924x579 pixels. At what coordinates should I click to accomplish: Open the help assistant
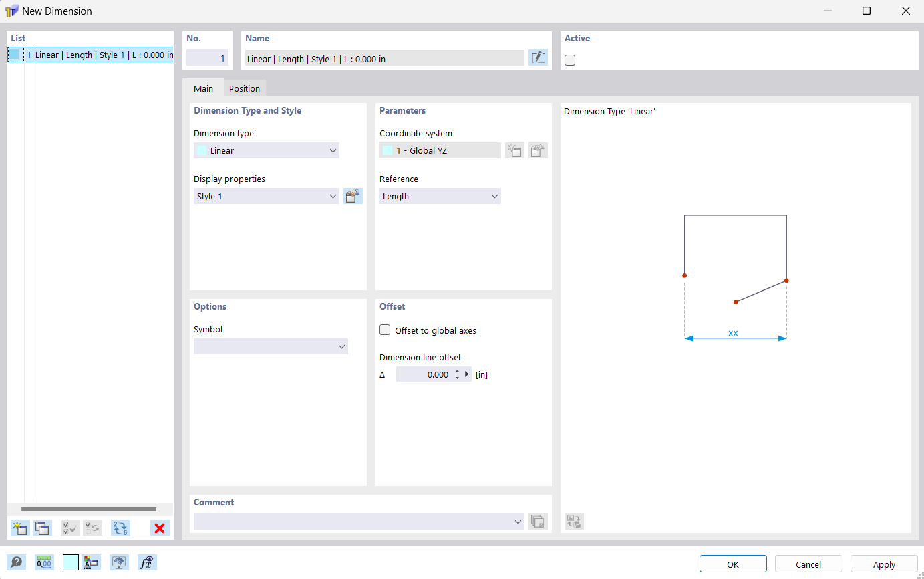pyautogui.click(x=16, y=562)
